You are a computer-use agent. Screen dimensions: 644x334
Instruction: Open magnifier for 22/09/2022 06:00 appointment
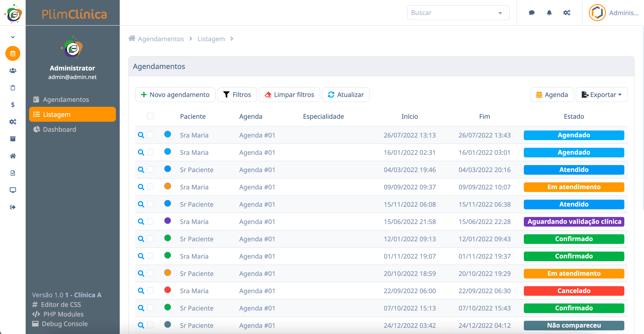pos(141,291)
